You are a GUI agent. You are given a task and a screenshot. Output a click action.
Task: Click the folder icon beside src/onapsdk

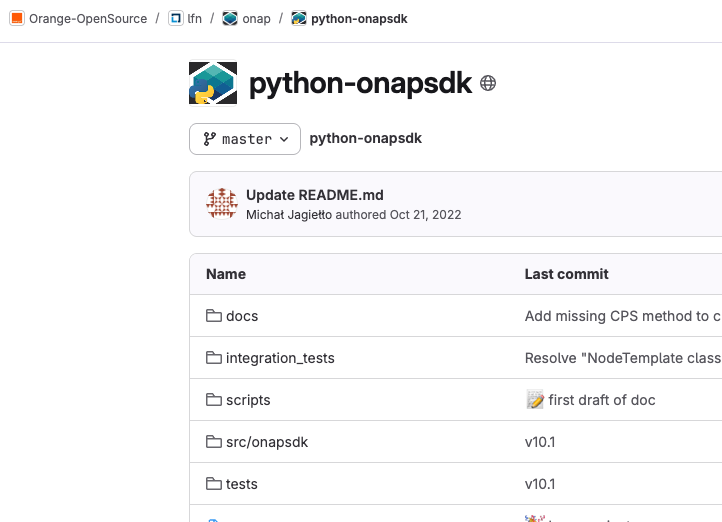tap(214, 442)
